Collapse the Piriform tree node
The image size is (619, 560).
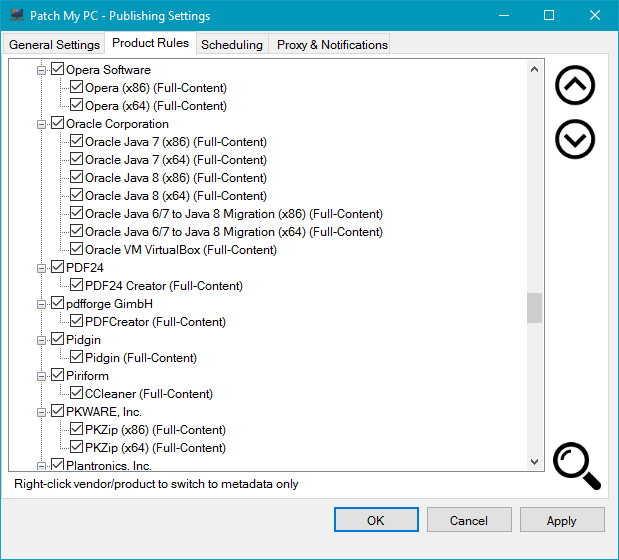pyautogui.click(x=41, y=377)
